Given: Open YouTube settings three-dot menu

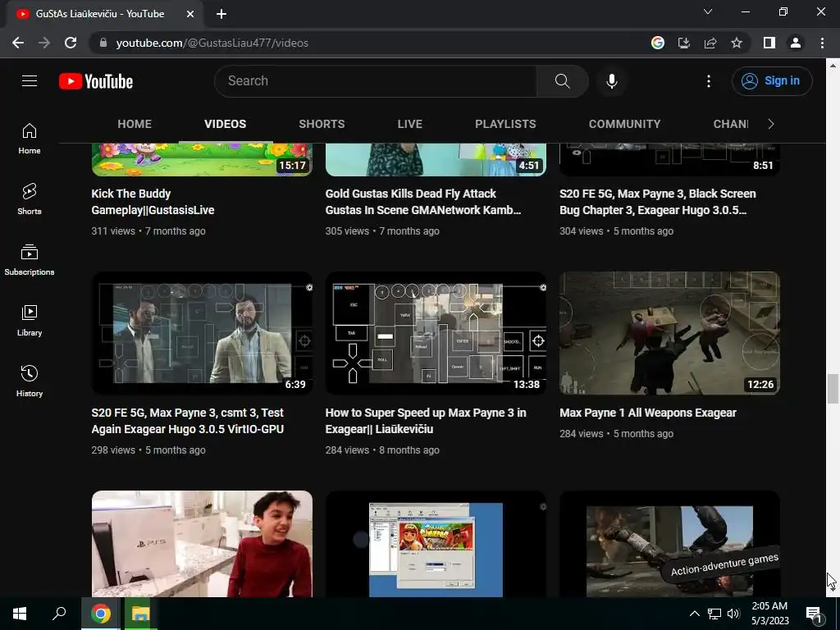Looking at the screenshot, I should (708, 81).
